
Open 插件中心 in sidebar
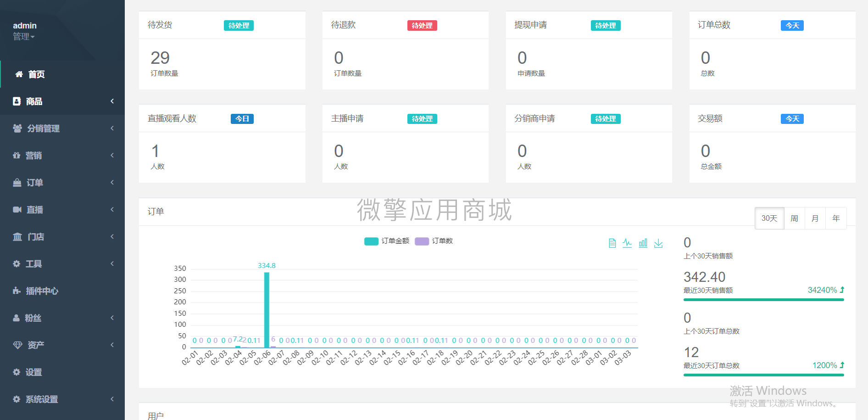click(62, 291)
